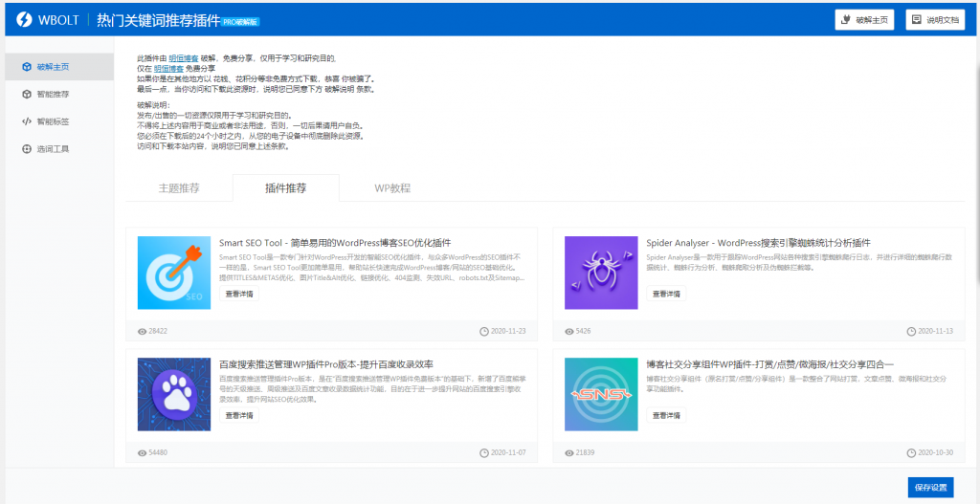980x504 pixels.
Task: Click the Spider Analyser purple spider icon
Action: click(601, 273)
